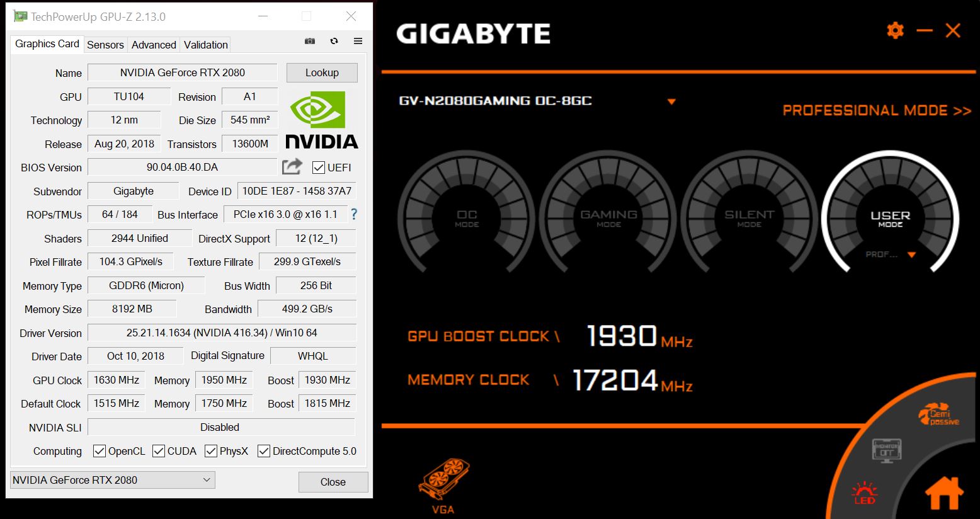Click the GPU Boost Clock 1930 value
Screen dimensions: 980x519
622,336
